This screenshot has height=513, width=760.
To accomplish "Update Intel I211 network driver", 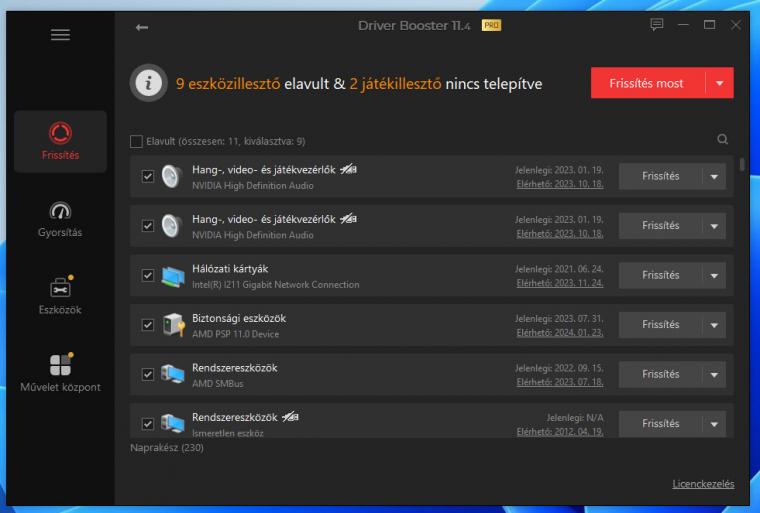I will [661, 275].
